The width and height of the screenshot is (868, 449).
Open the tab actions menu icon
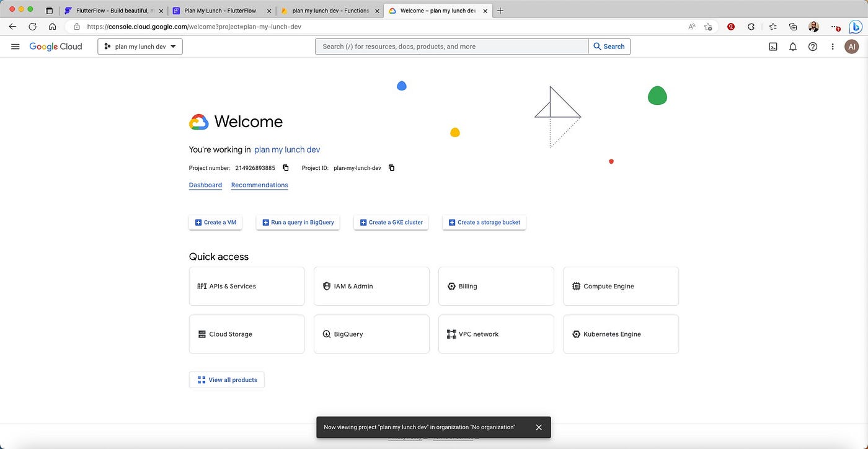pyautogui.click(x=50, y=11)
